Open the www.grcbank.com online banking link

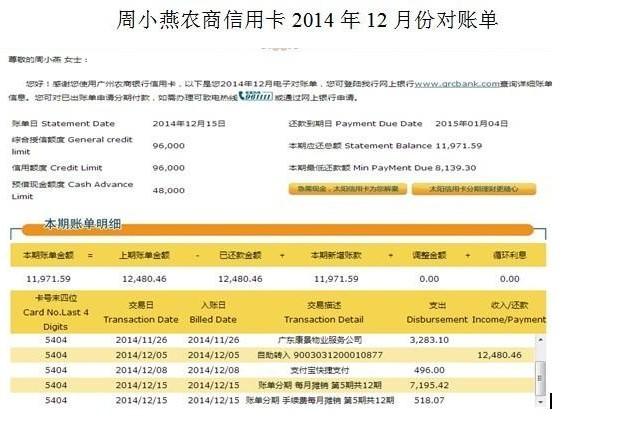457,84
